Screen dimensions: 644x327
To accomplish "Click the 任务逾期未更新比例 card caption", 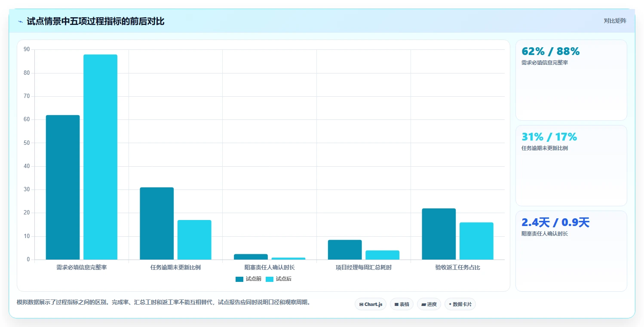I will (545, 148).
